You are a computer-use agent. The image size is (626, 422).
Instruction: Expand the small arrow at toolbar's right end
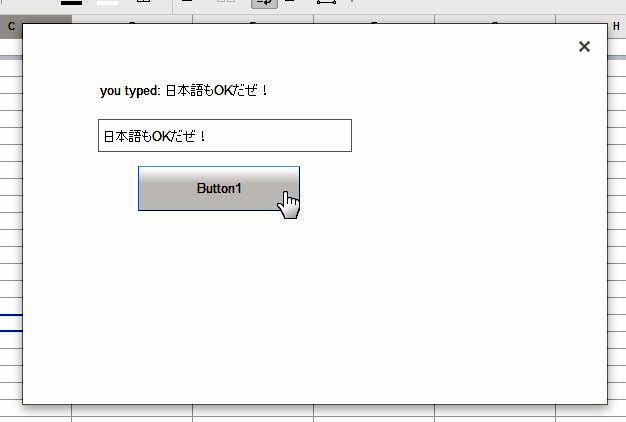click(x=351, y=3)
